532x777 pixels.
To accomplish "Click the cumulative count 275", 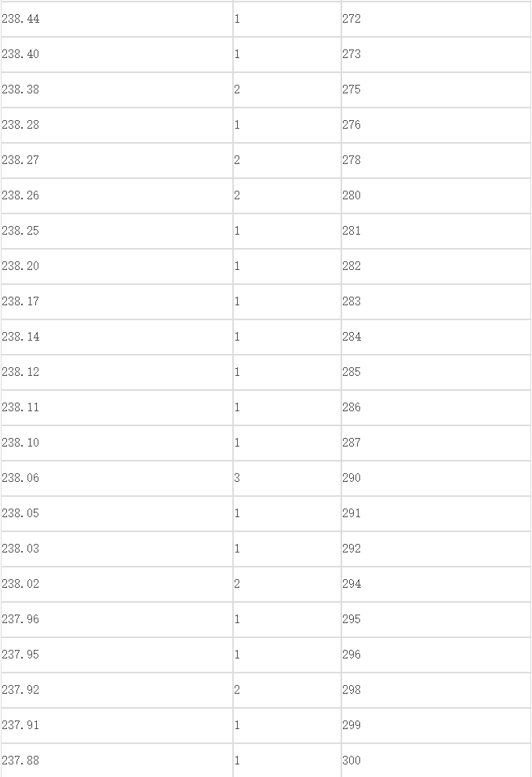I will (x=435, y=89).
